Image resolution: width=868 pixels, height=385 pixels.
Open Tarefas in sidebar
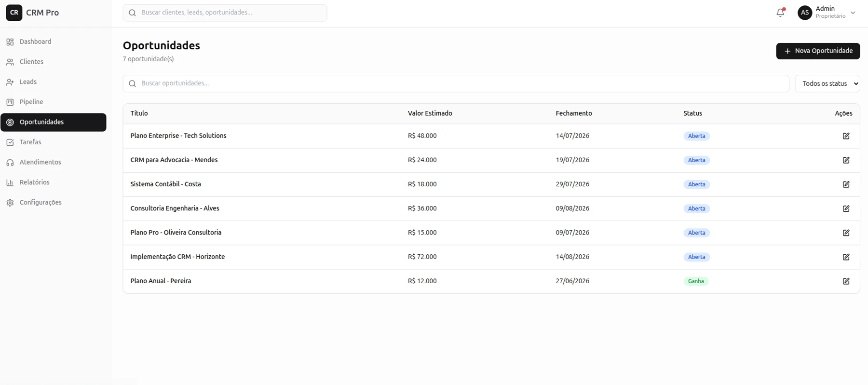click(53, 142)
